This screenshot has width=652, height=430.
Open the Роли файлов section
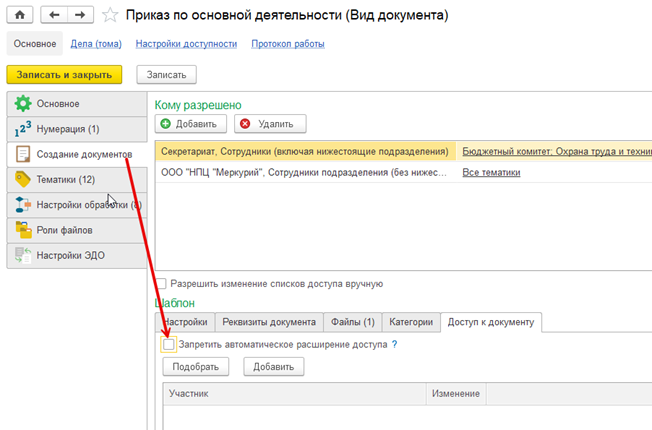coord(67,230)
